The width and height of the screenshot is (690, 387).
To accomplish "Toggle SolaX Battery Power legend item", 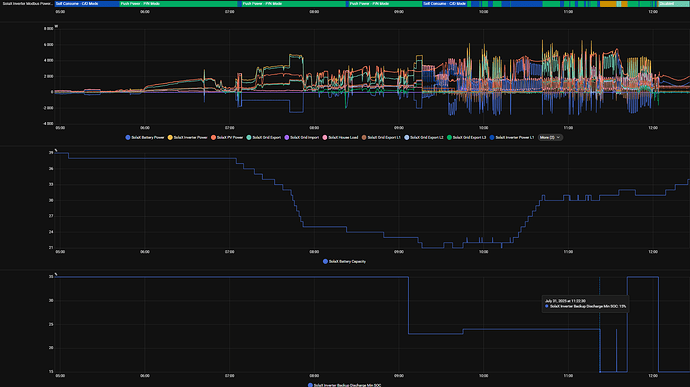I will (145, 137).
